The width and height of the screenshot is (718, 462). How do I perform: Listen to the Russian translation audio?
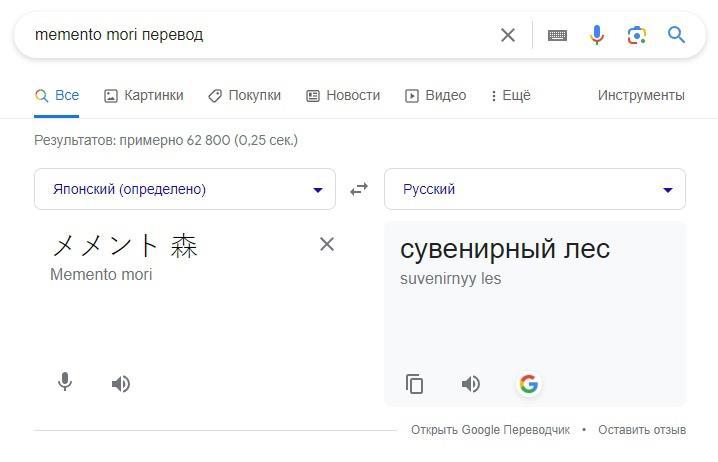pos(471,384)
